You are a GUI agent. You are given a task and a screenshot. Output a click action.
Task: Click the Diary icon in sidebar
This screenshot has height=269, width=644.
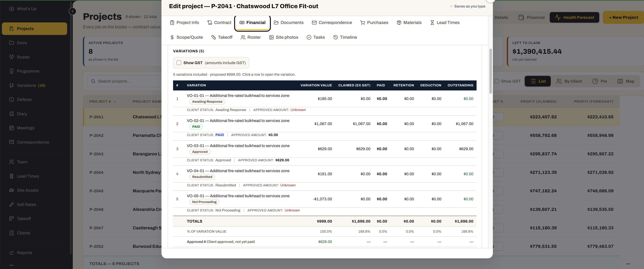coord(11,114)
